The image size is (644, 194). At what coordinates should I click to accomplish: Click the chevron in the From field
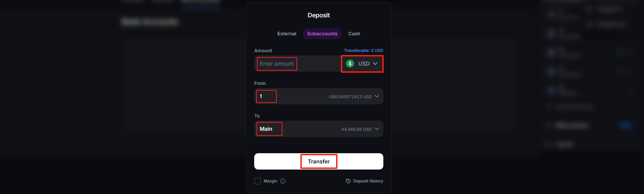click(377, 96)
